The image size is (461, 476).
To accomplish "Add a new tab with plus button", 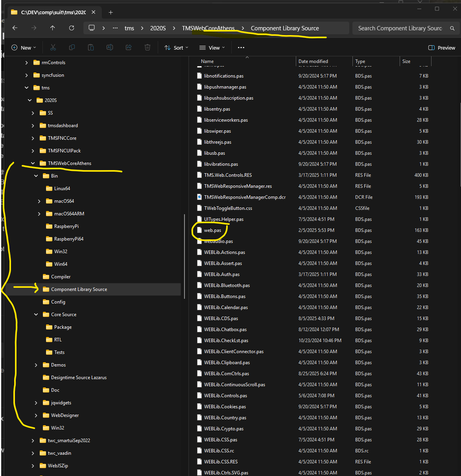I will [111, 13].
